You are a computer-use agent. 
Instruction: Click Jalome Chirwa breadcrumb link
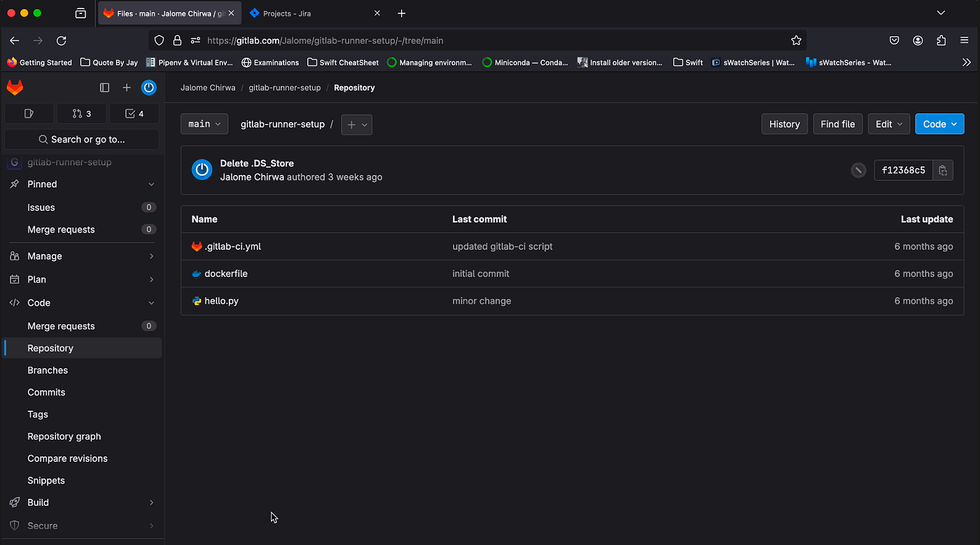tap(208, 87)
